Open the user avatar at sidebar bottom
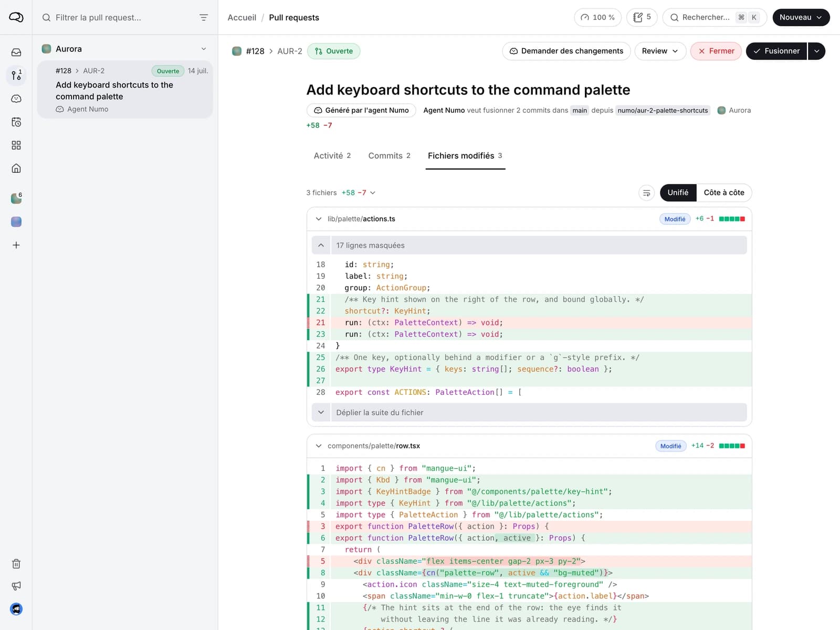 pos(16,609)
